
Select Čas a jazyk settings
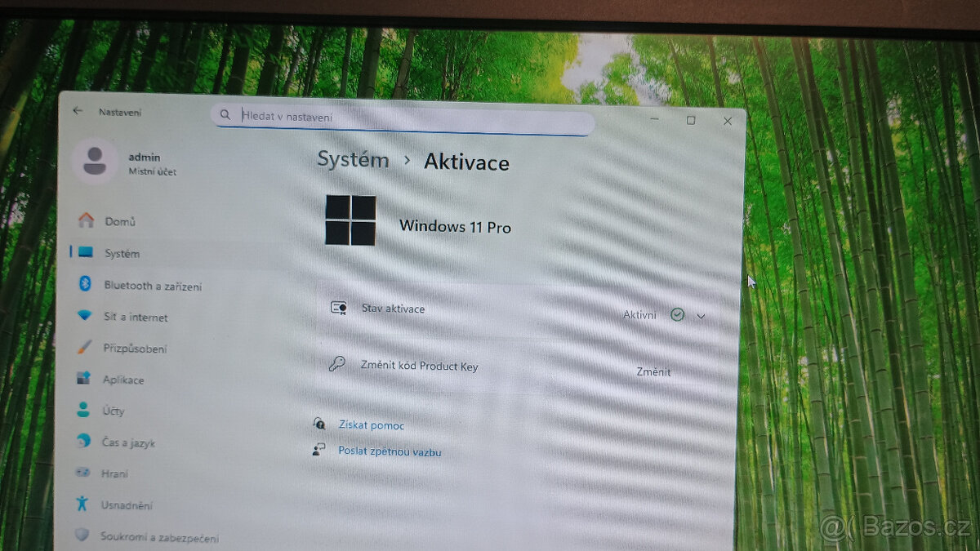128,442
